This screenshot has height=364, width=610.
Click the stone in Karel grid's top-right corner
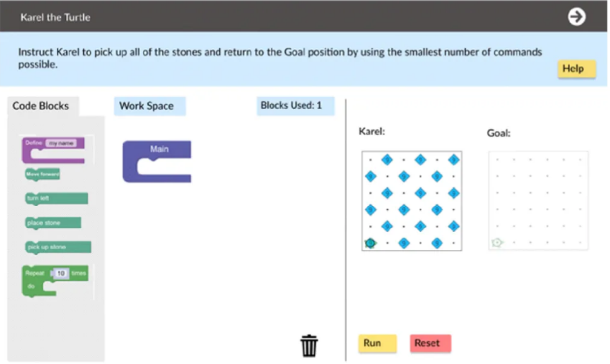coord(453,159)
